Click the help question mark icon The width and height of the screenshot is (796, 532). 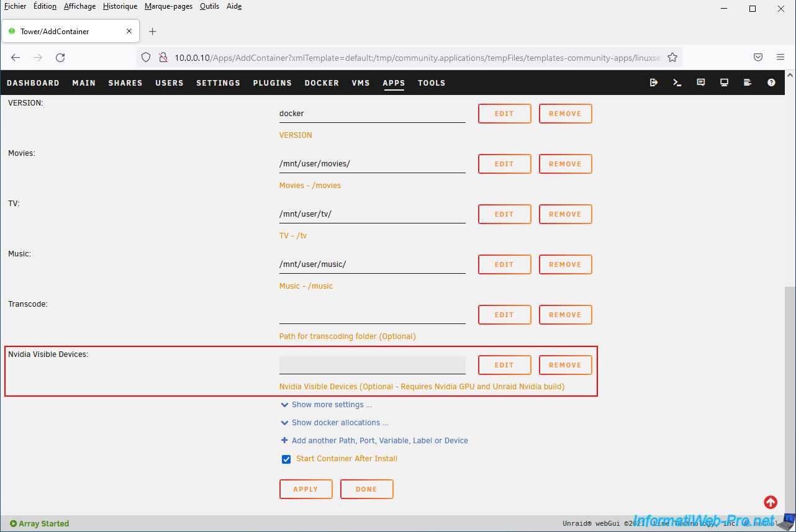point(771,83)
